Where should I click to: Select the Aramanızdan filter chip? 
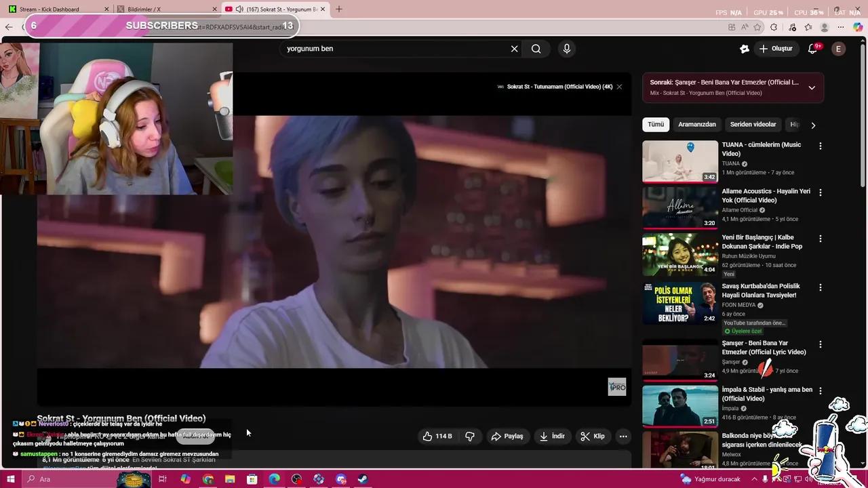pos(697,125)
